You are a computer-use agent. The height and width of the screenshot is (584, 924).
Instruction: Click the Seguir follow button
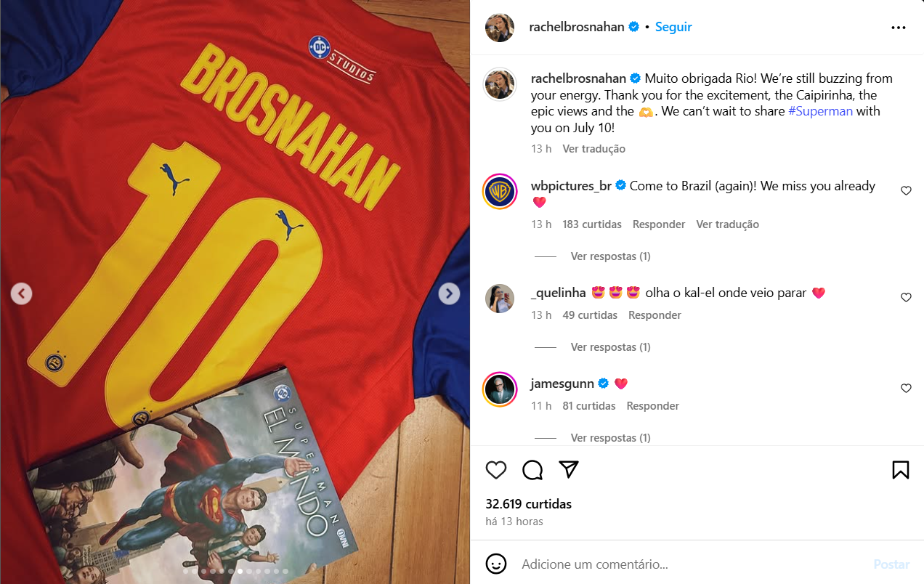click(x=673, y=27)
